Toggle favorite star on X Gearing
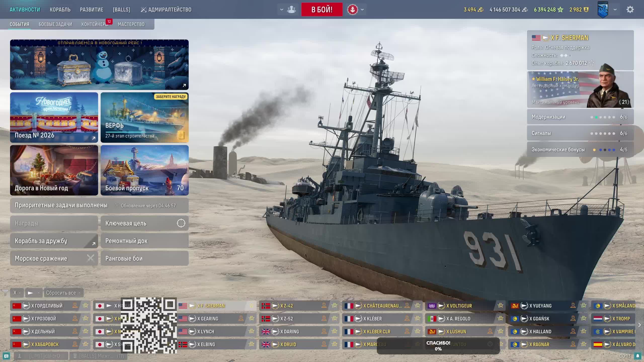This screenshot has height=362, width=644. point(251,319)
